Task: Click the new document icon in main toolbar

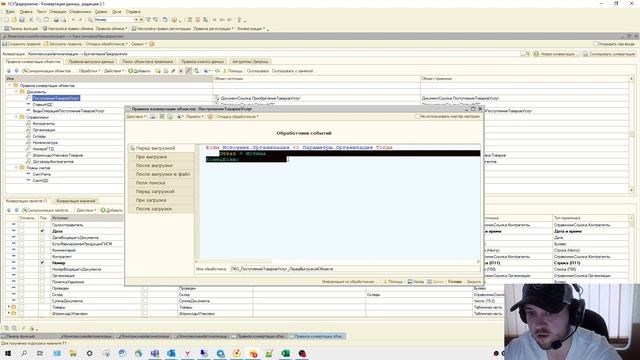Action: tap(6, 20)
